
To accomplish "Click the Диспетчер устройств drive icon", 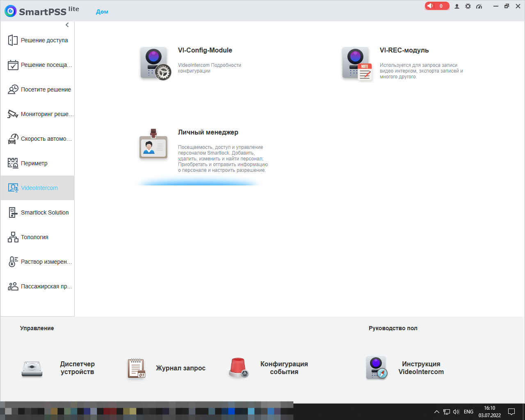I will coord(32,369).
